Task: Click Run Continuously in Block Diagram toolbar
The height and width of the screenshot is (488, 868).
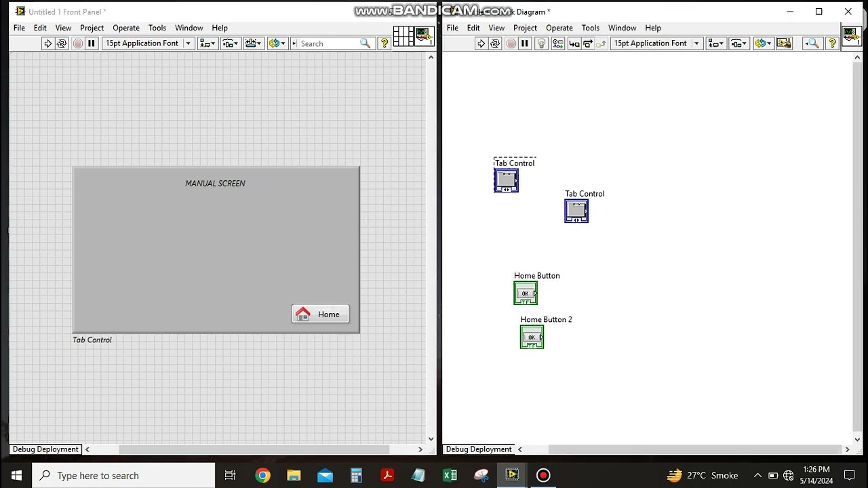Action: 495,43
